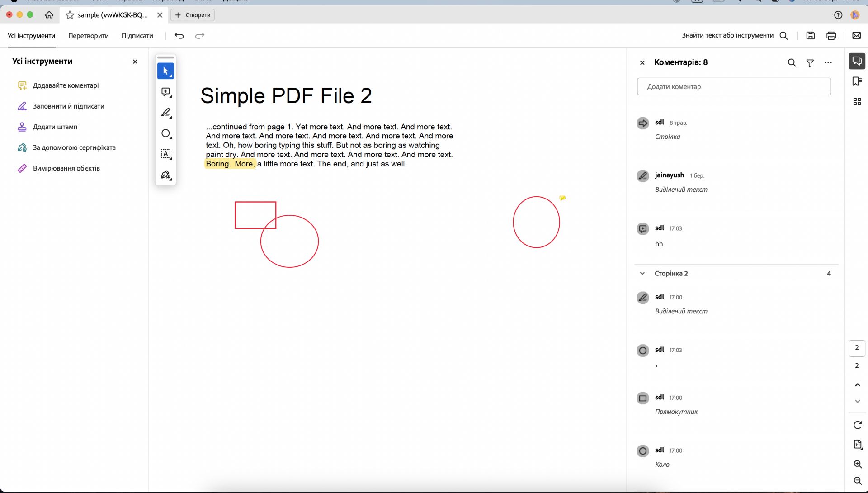The height and width of the screenshot is (493, 868).
Task: Choose the circle shape drawing tool
Action: coord(165,133)
